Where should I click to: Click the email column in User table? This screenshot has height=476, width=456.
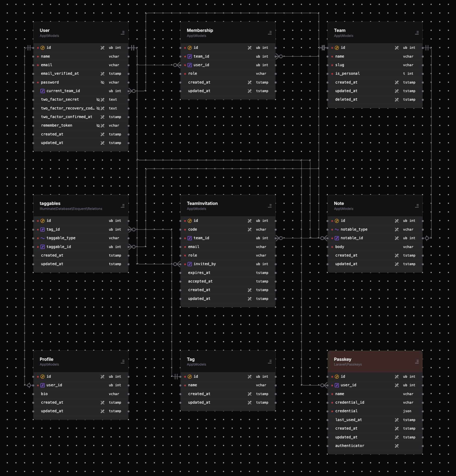tap(47, 65)
